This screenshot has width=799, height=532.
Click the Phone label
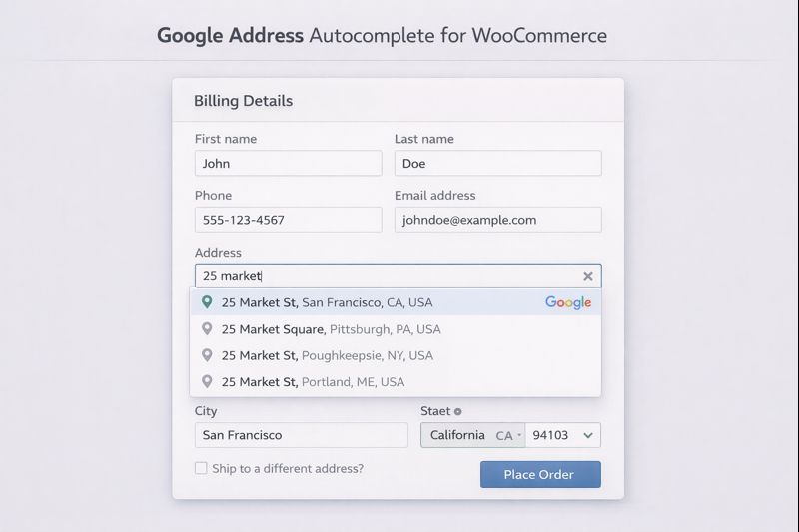point(213,196)
